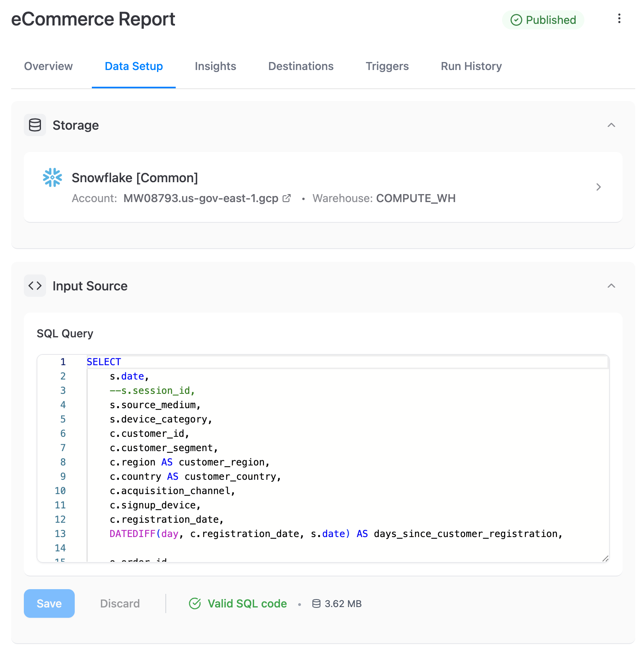Click the Published status checkmark icon
This screenshot has width=644, height=654.
(x=516, y=20)
